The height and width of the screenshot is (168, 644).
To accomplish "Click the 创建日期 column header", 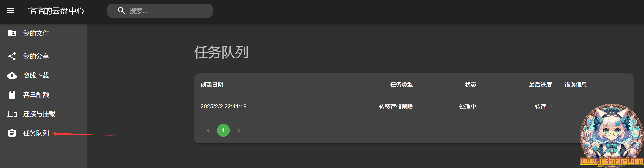I will point(212,85).
